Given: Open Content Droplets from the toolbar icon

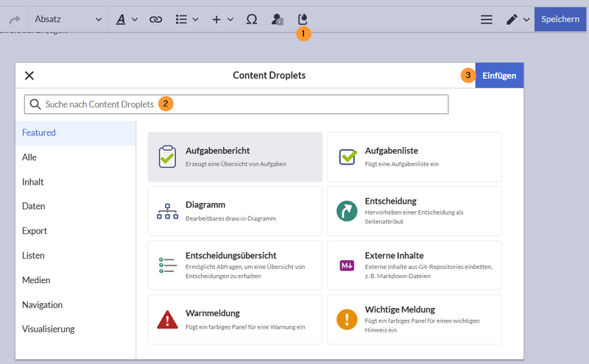Looking at the screenshot, I should [302, 19].
